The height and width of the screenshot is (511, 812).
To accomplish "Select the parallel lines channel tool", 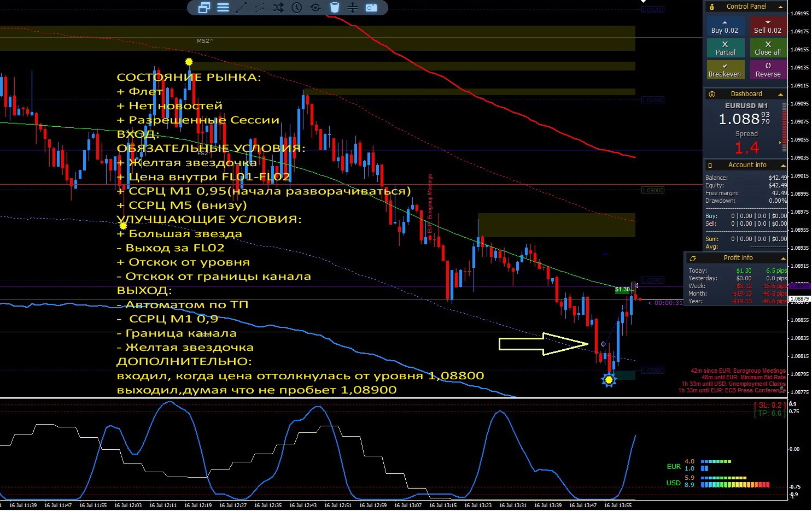I will 260,8.
